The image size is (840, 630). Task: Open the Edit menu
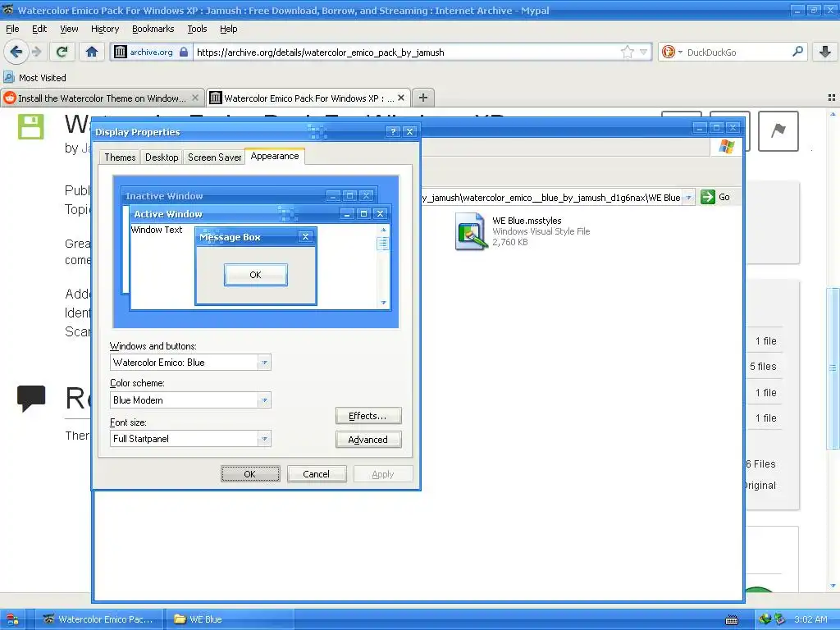click(x=39, y=29)
